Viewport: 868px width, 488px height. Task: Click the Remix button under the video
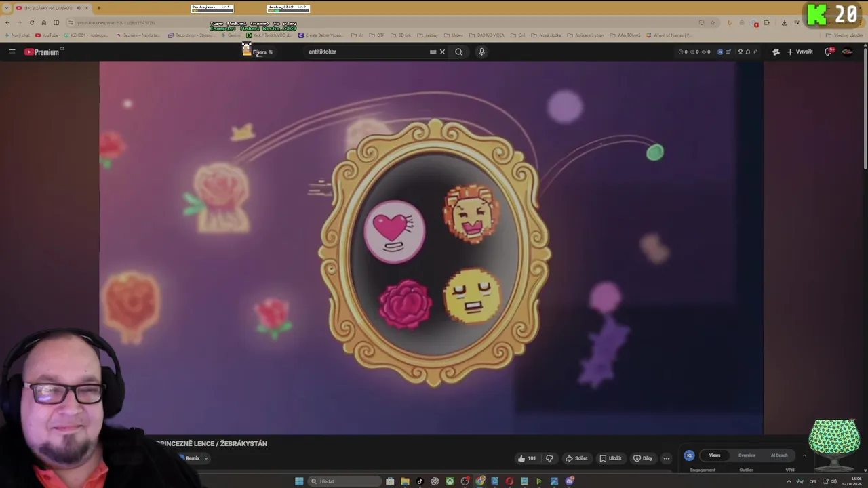(x=190, y=458)
